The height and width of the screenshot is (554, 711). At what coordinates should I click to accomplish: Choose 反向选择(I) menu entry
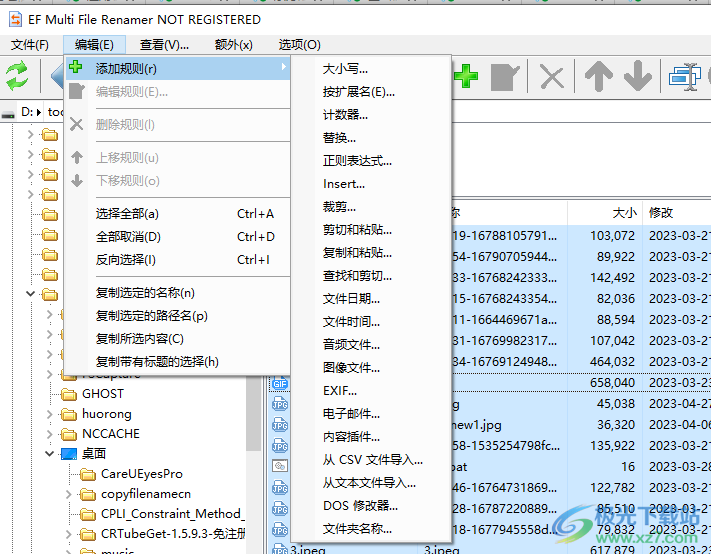(177, 260)
